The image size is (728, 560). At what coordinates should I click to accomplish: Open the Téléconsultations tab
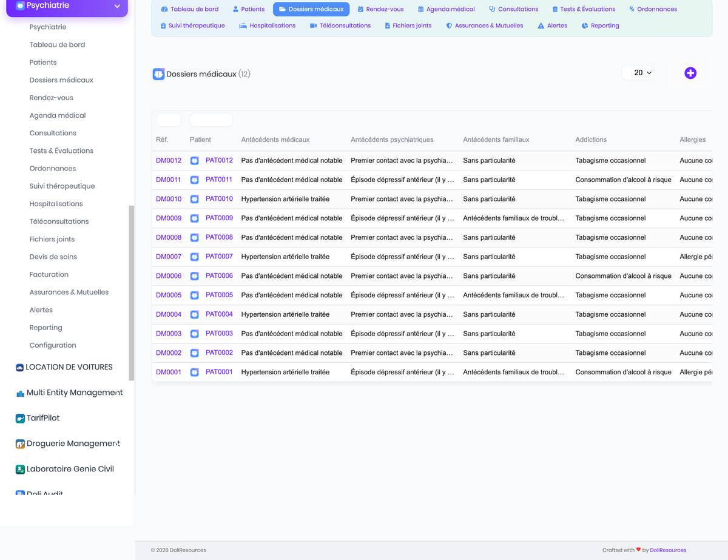click(x=340, y=25)
